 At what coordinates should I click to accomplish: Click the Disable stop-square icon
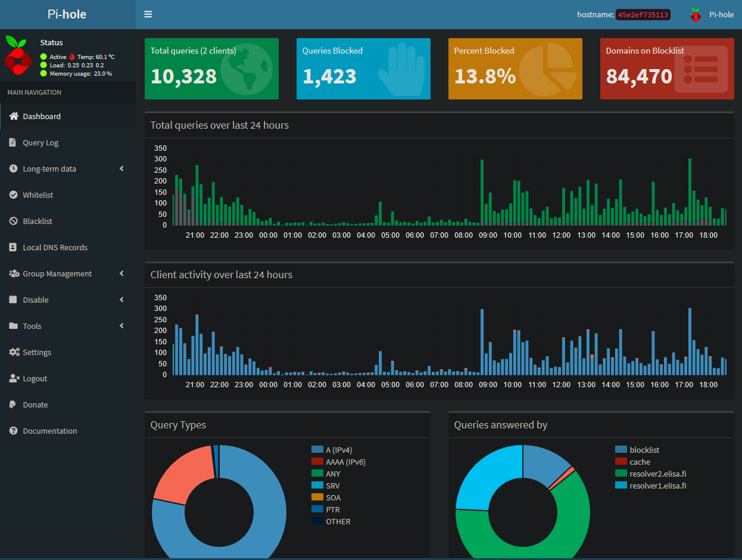point(13,300)
